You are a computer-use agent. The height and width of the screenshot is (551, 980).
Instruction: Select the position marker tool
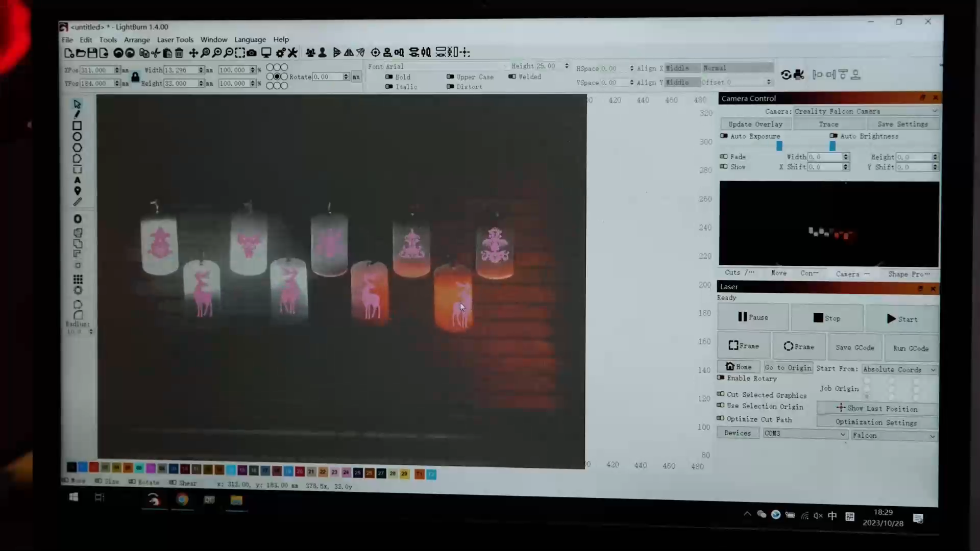tap(78, 191)
